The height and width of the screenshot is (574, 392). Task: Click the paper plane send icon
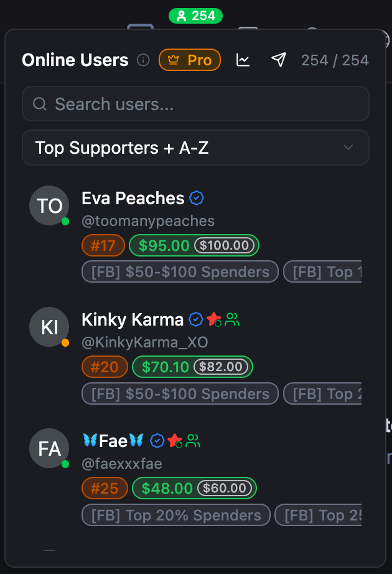[x=278, y=59]
